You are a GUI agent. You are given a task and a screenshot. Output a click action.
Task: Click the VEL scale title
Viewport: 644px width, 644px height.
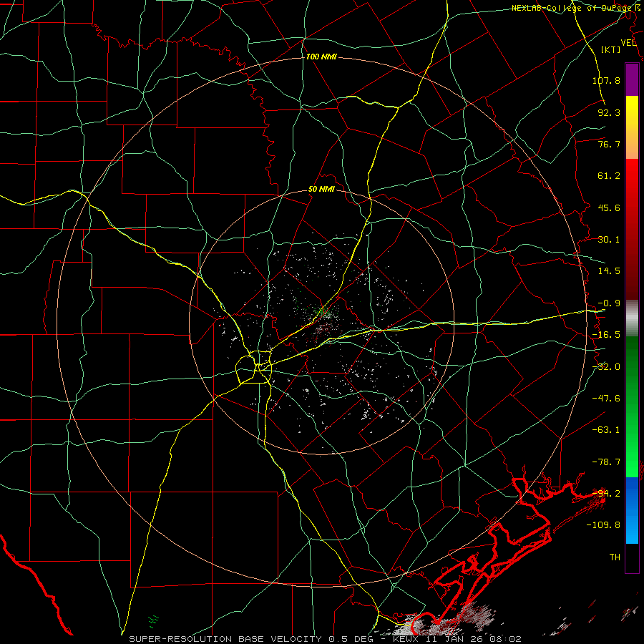click(x=628, y=43)
